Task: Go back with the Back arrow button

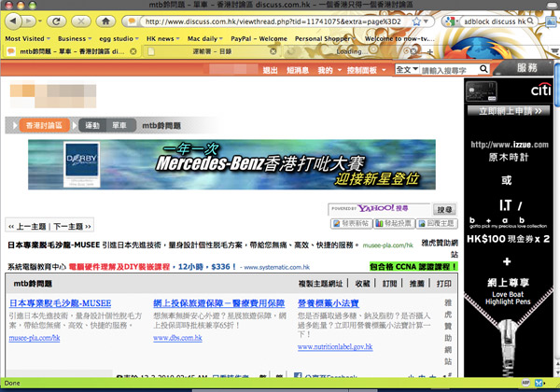Action: [x=13, y=21]
